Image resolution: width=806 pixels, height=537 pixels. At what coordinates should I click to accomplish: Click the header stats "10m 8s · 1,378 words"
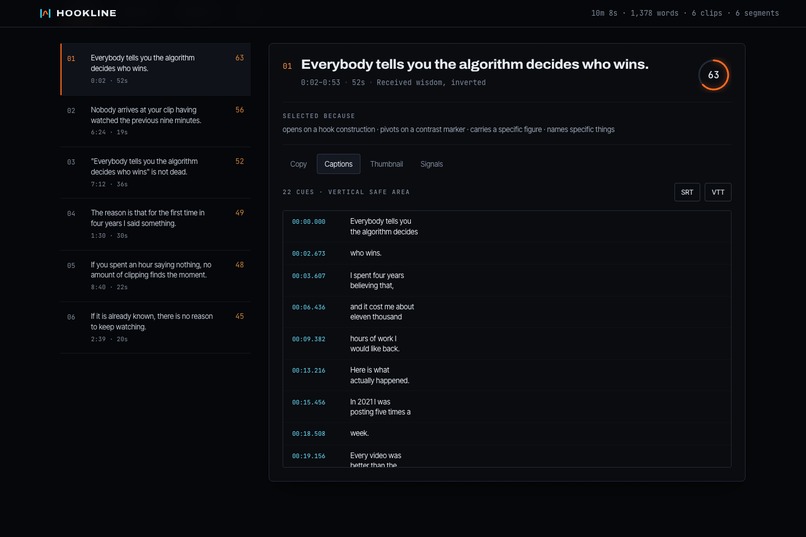(x=634, y=13)
